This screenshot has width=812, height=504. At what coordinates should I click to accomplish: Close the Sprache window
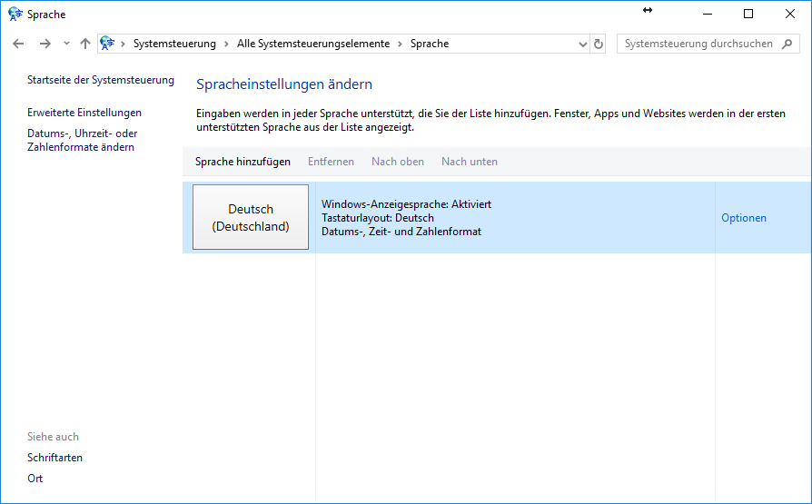click(789, 14)
